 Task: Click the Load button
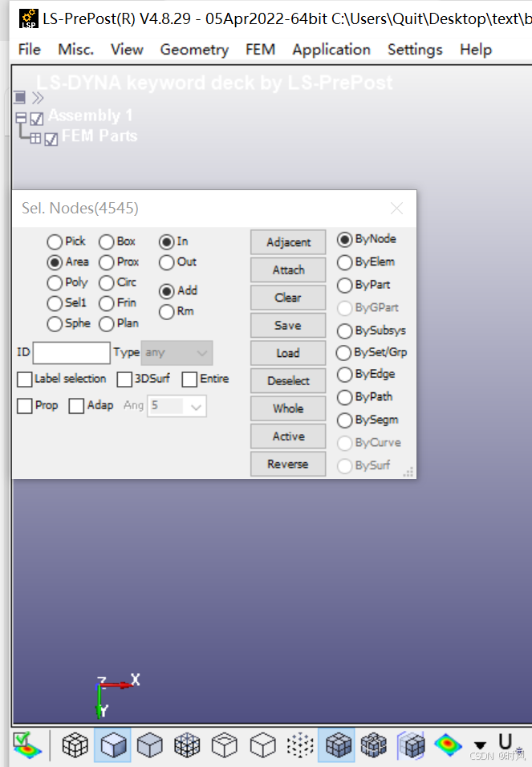click(288, 353)
